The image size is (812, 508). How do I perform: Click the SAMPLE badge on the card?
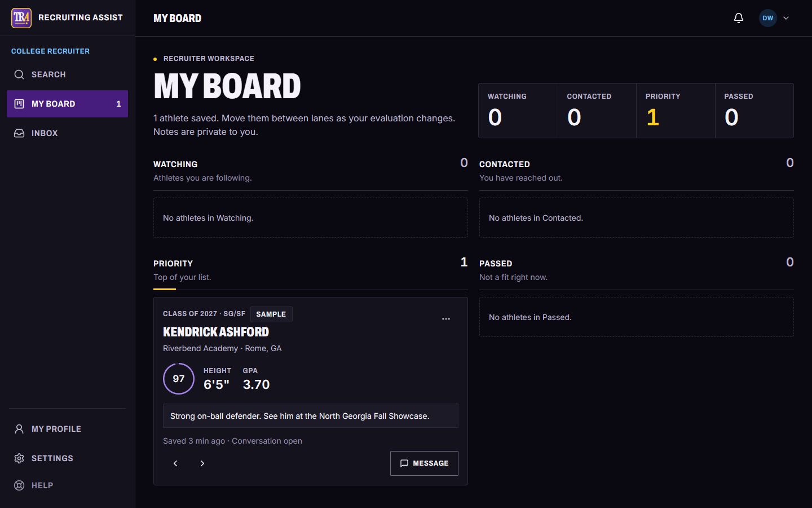[x=271, y=314]
